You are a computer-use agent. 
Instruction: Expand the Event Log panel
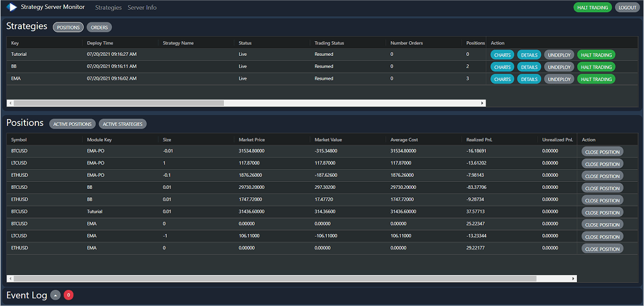point(55,295)
